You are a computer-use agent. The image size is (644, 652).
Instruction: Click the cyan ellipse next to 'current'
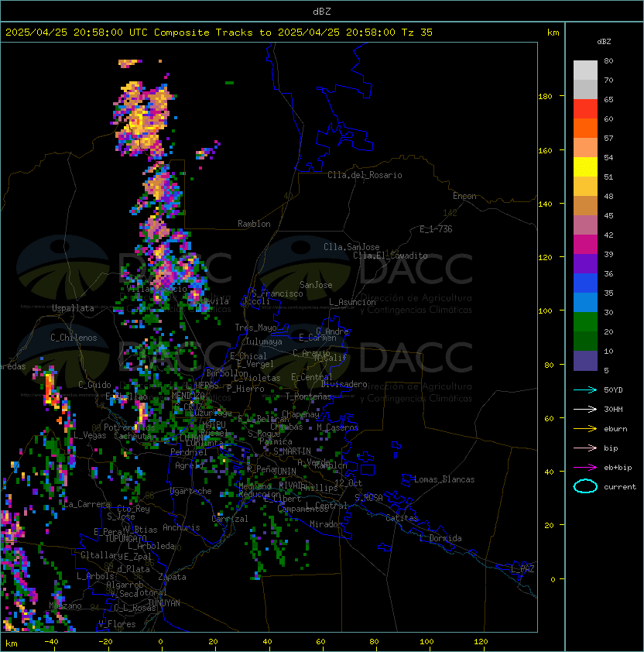(585, 486)
